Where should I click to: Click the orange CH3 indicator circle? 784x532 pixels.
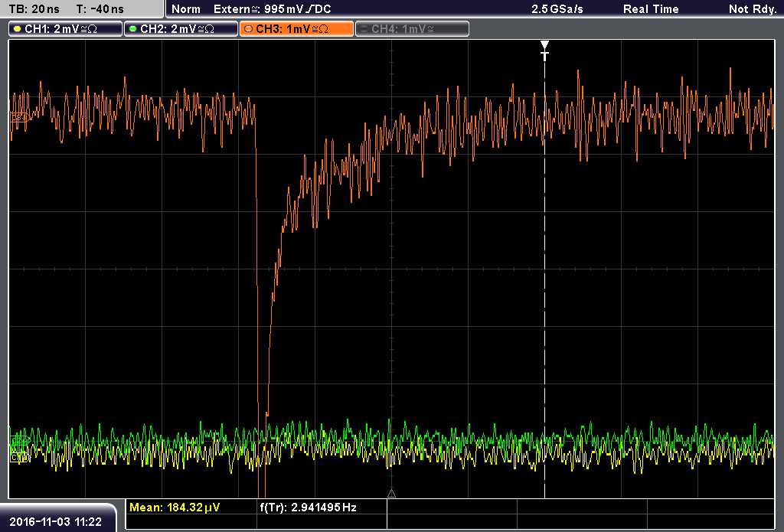[249, 29]
